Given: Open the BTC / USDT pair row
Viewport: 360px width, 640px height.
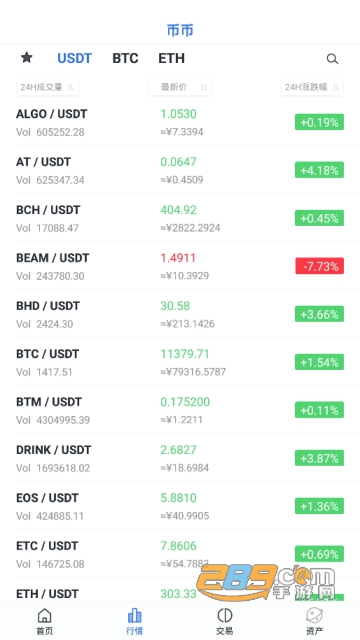Looking at the screenshot, I should click(x=180, y=362).
